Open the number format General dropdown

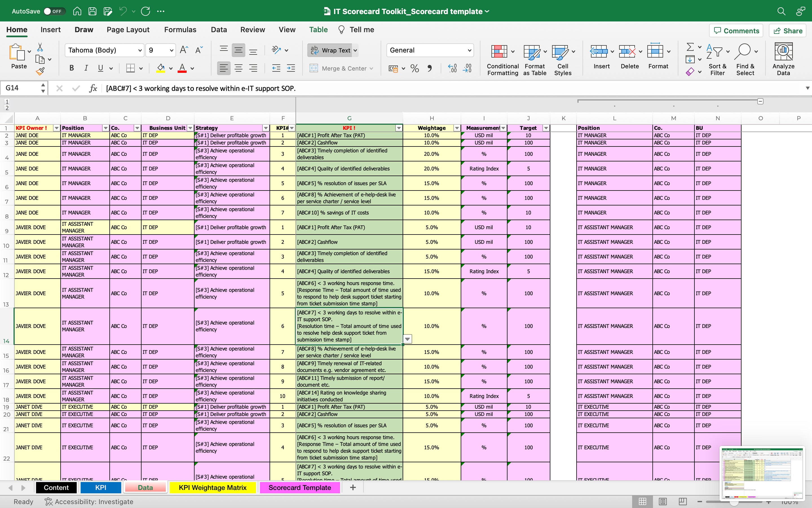point(469,51)
